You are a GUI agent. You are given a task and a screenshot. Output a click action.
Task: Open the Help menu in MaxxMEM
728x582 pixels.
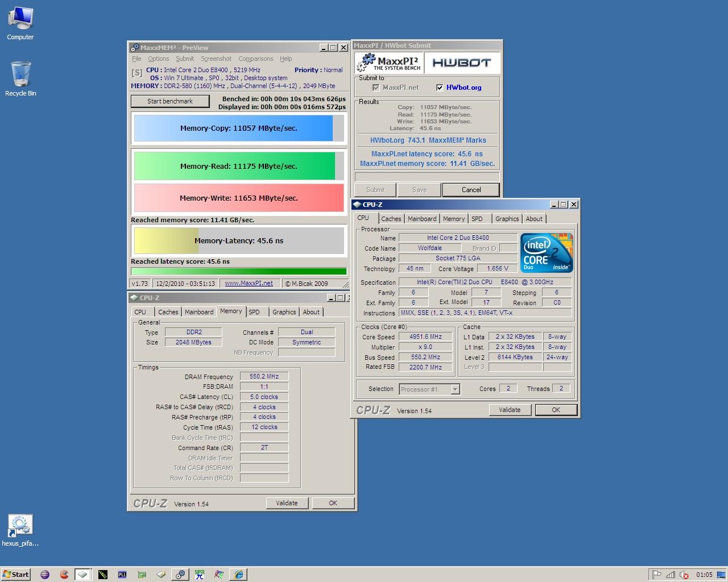pyautogui.click(x=286, y=59)
